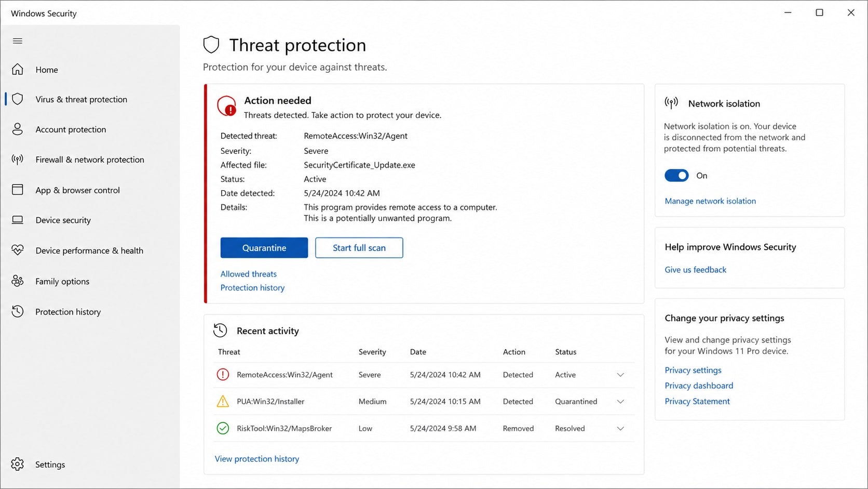
Task: Click the Settings gear icon
Action: 18,464
